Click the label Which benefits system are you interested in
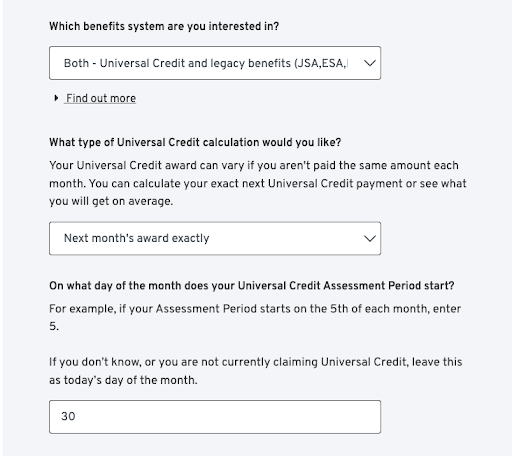 point(164,26)
